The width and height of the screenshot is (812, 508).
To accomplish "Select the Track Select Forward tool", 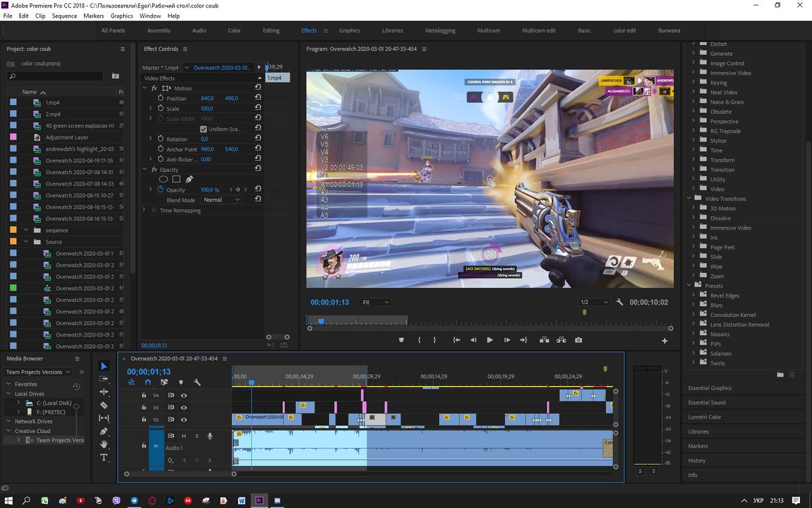I will (x=104, y=379).
